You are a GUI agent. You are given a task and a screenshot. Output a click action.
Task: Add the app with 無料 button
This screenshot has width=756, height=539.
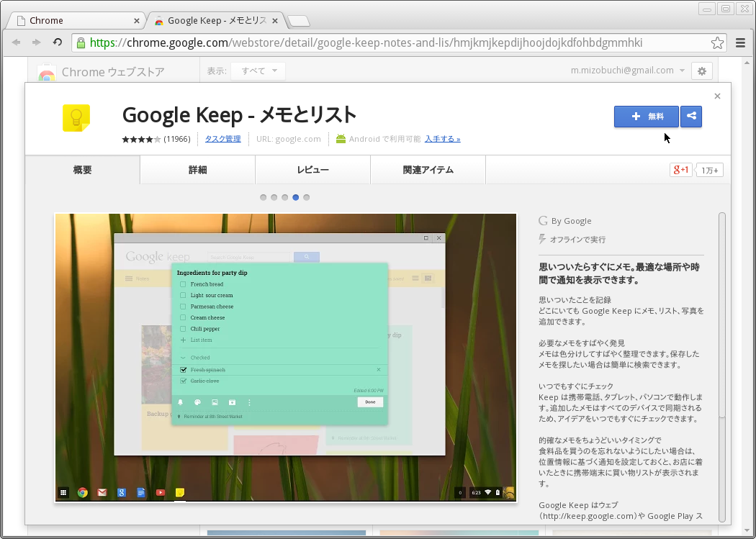646,116
